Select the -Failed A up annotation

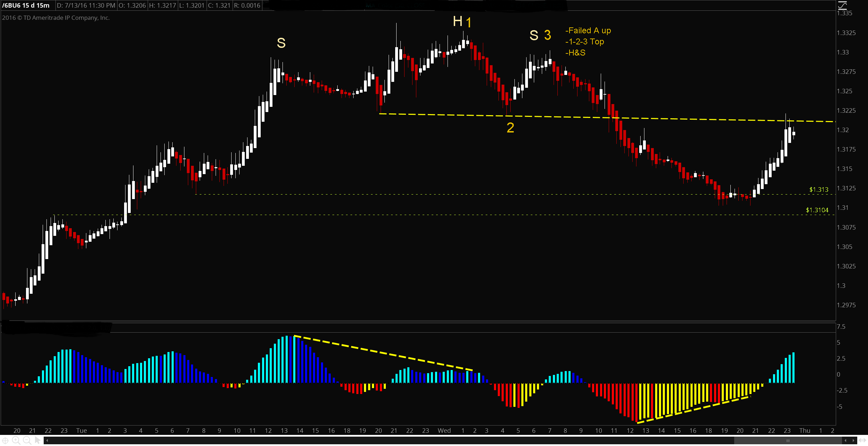(588, 31)
